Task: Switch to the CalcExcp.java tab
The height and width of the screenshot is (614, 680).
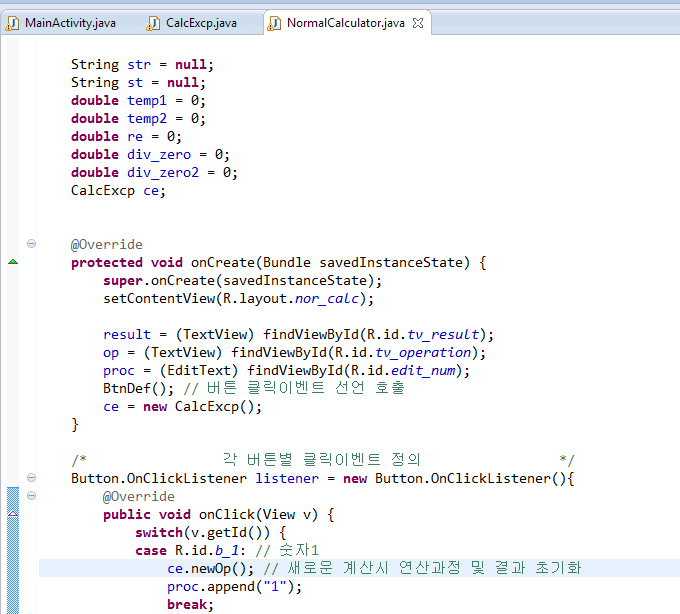Action: (201, 23)
